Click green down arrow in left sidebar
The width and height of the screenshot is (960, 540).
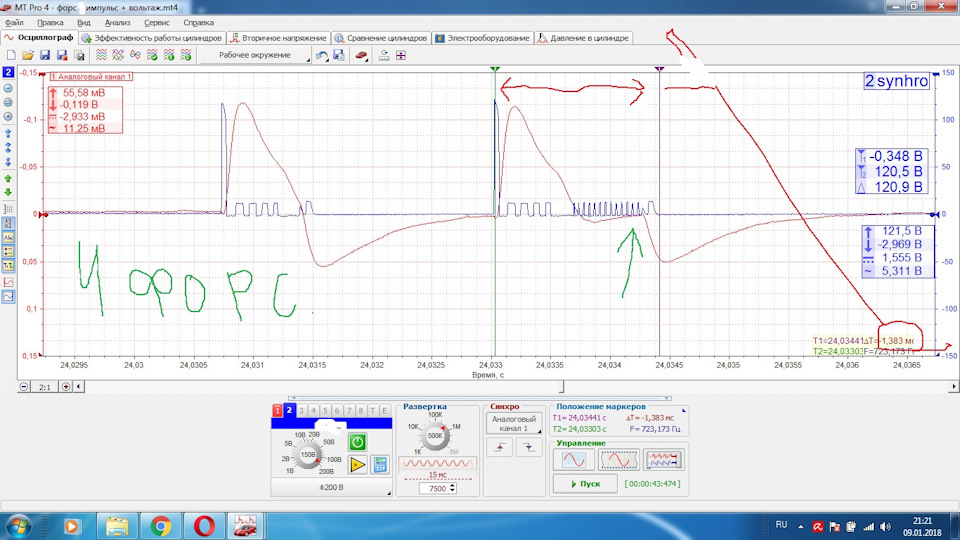point(8,192)
